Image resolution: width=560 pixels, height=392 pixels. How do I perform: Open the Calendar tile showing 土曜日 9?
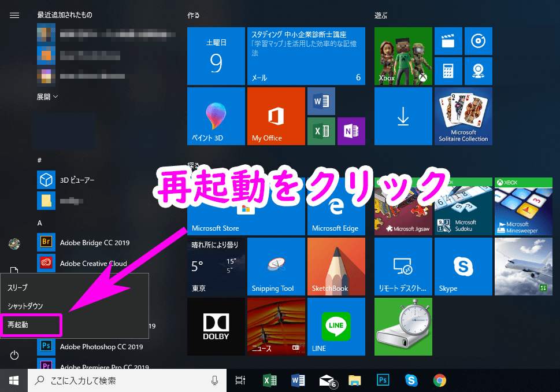(216, 56)
